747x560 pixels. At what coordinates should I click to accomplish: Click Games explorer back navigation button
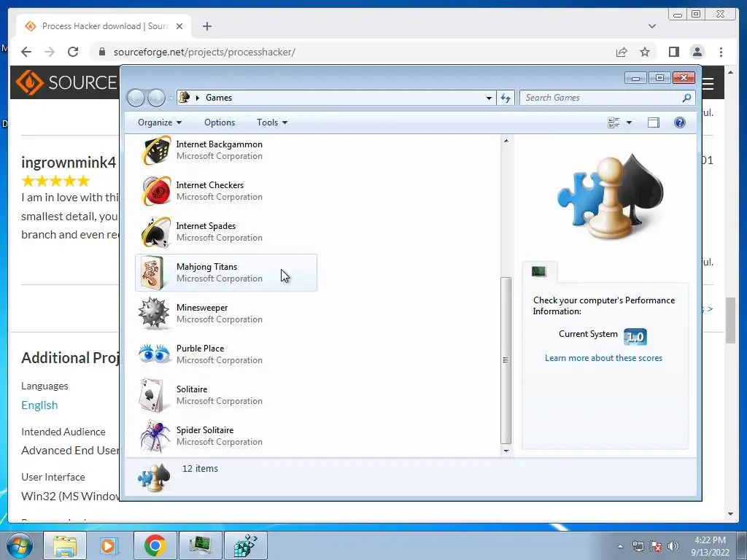136,98
